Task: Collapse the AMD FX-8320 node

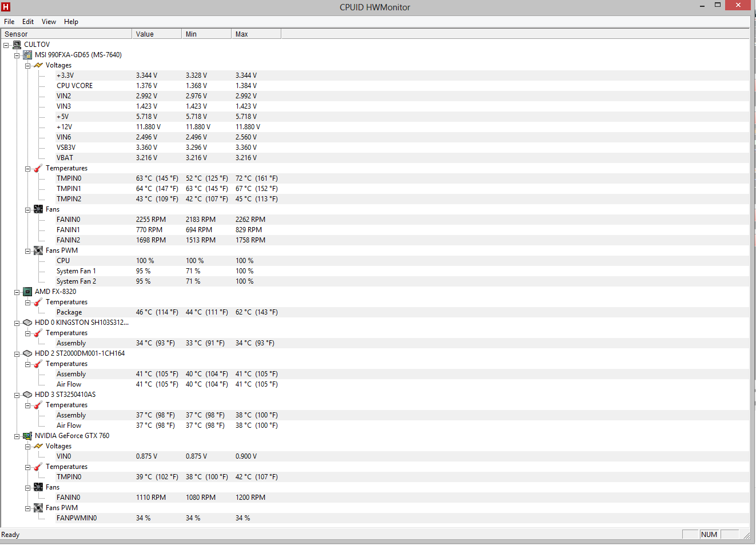Action: (17, 292)
